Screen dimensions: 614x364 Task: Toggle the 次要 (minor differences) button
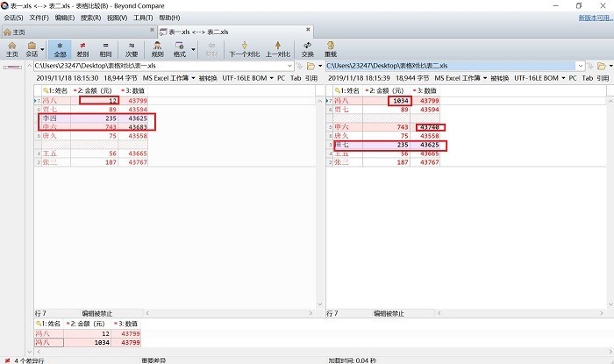click(132, 49)
